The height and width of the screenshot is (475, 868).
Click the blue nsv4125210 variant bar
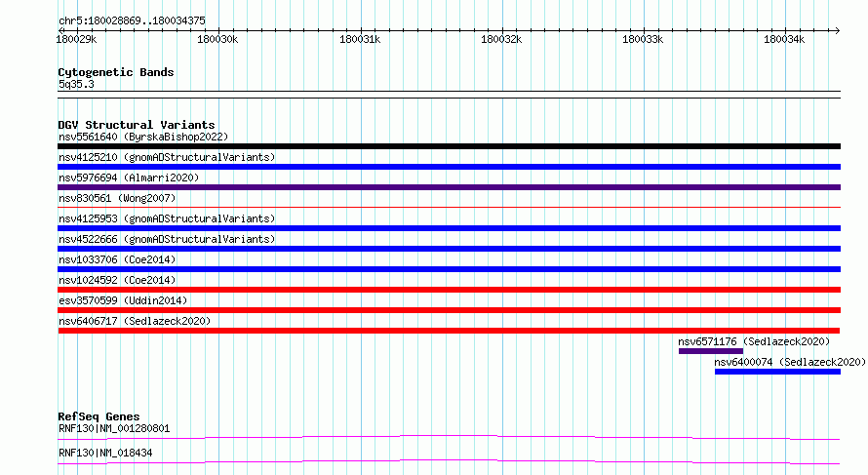point(449,167)
